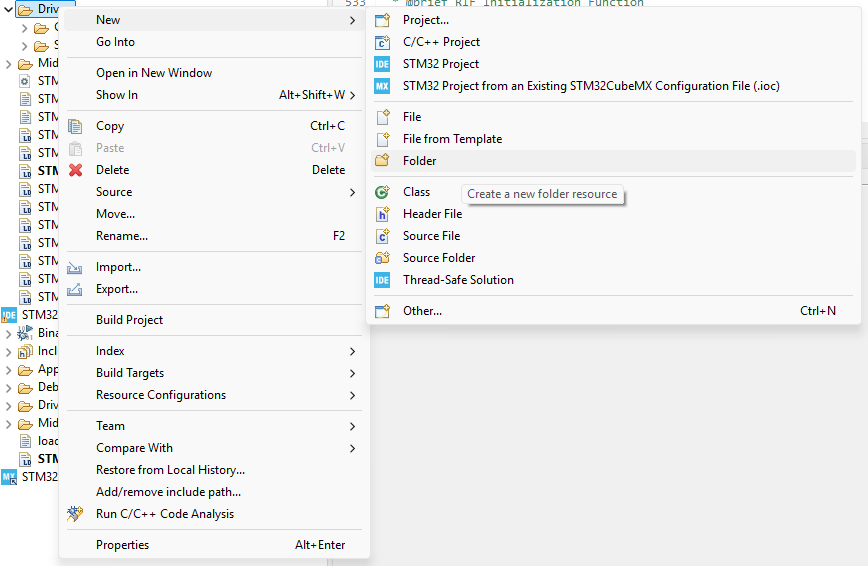Select Copy from context menu

pyautogui.click(x=214, y=126)
